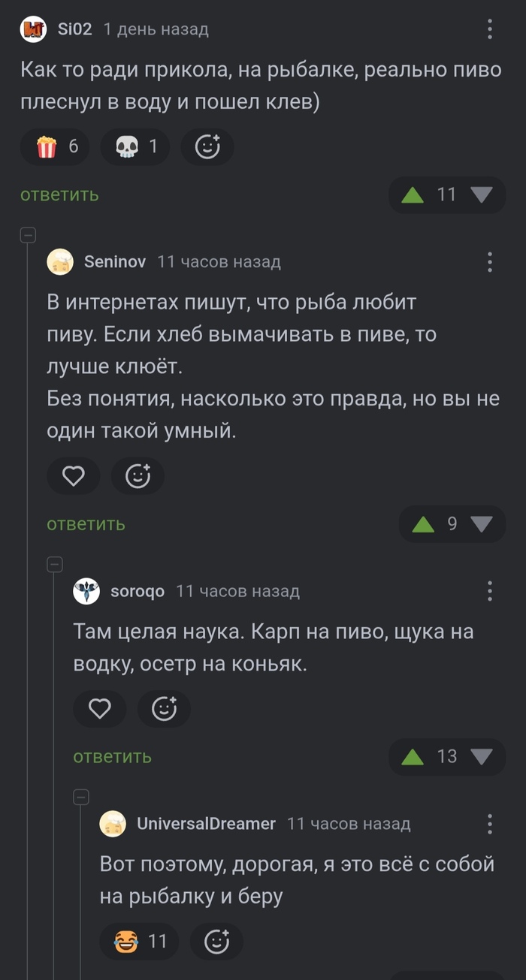
Task: Open the options menu on Si02's comment
Action: pos(489,27)
